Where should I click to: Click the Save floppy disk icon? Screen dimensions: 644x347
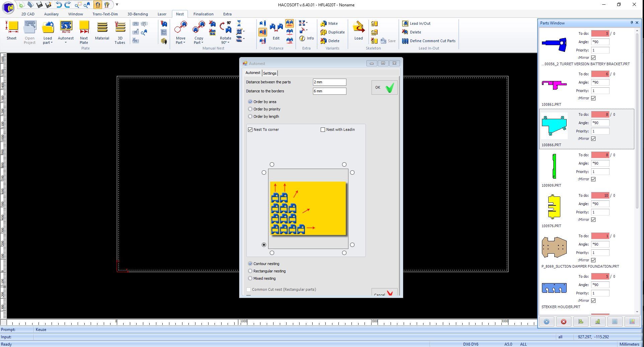click(x=40, y=5)
